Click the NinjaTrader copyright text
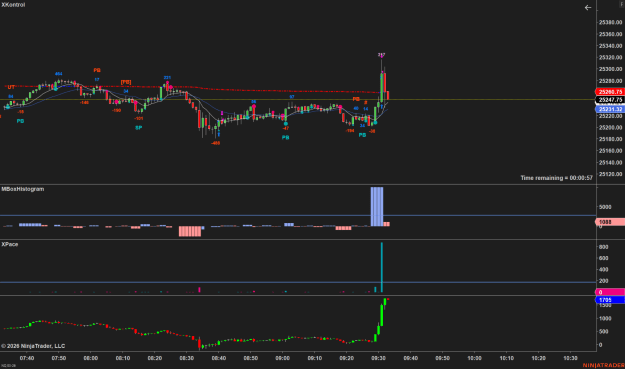Image resolution: width=625 pixels, height=369 pixels. tap(33, 346)
